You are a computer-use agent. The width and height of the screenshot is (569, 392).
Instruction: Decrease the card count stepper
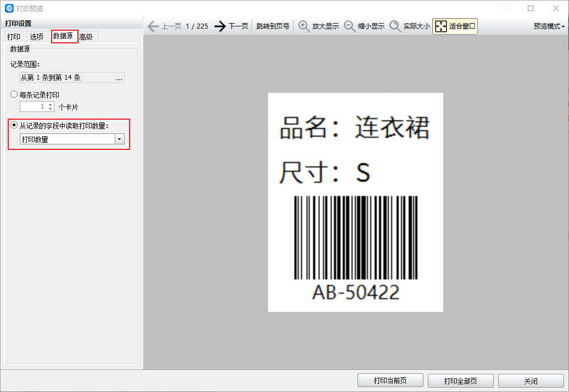51,109
